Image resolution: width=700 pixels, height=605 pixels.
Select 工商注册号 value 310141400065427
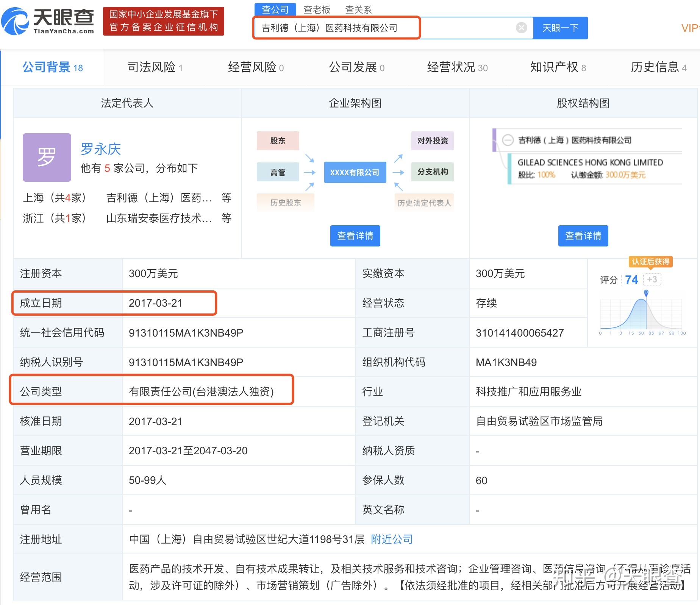click(x=520, y=332)
